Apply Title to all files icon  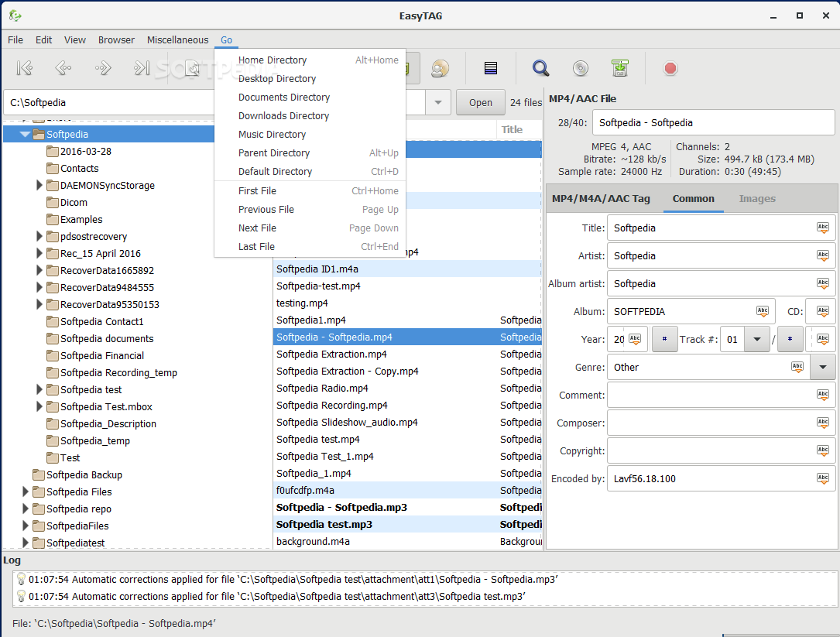tap(823, 228)
